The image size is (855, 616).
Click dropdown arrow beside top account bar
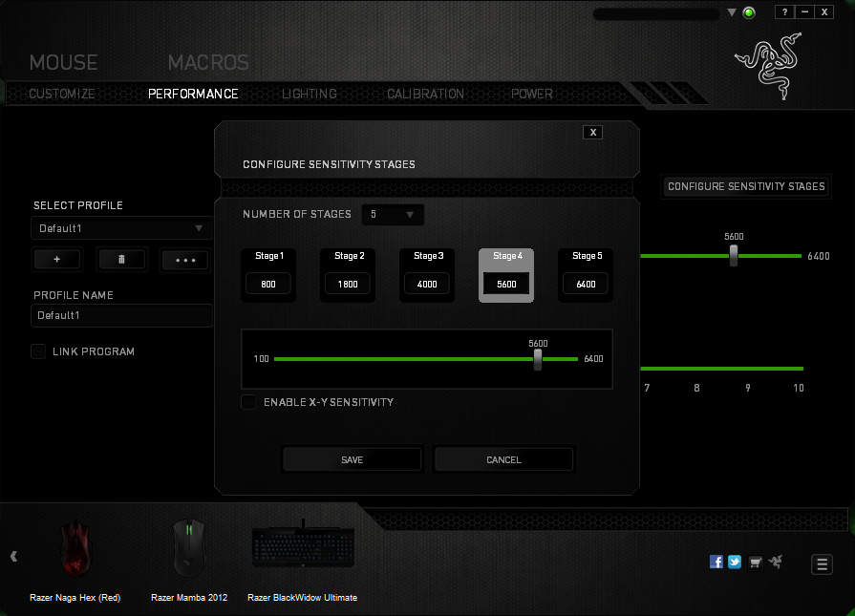tap(732, 13)
